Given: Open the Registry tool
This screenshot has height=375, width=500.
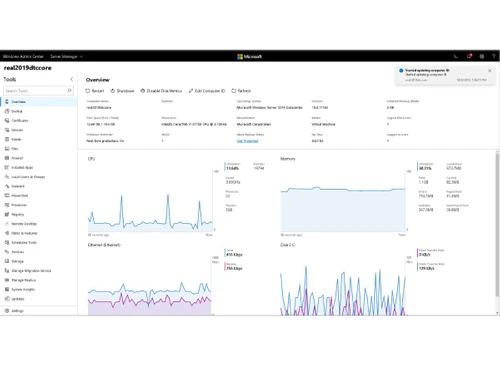Looking at the screenshot, I should (39, 214).
